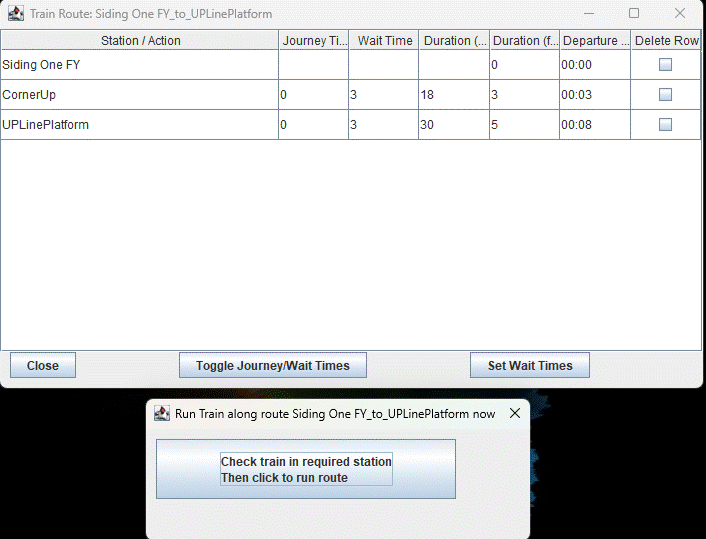Viewport: 706px width, 539px height.
Task: Click the 'Check train in required station' run button
Action: click(x=306, y=469)
